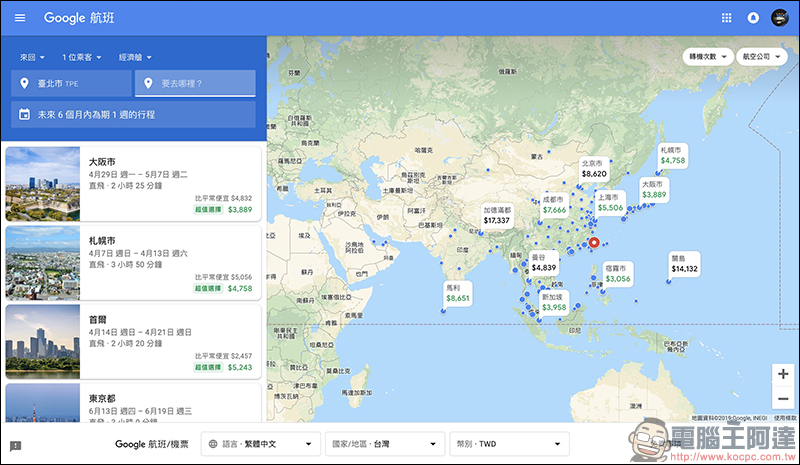Click the 加德滿都 $17,337 map label
The height and width of the screenshot is (465, 800).
tap(497, 215)
